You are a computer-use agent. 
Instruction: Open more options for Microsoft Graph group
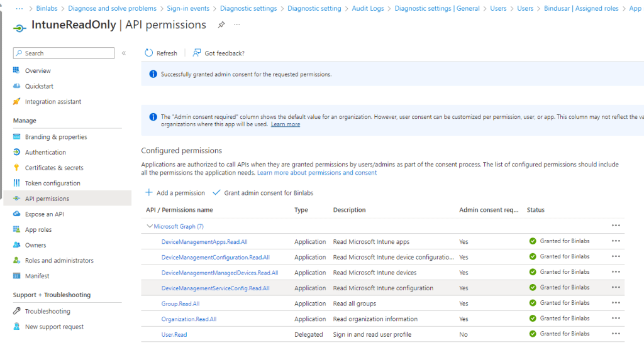(x=616, y=226)
